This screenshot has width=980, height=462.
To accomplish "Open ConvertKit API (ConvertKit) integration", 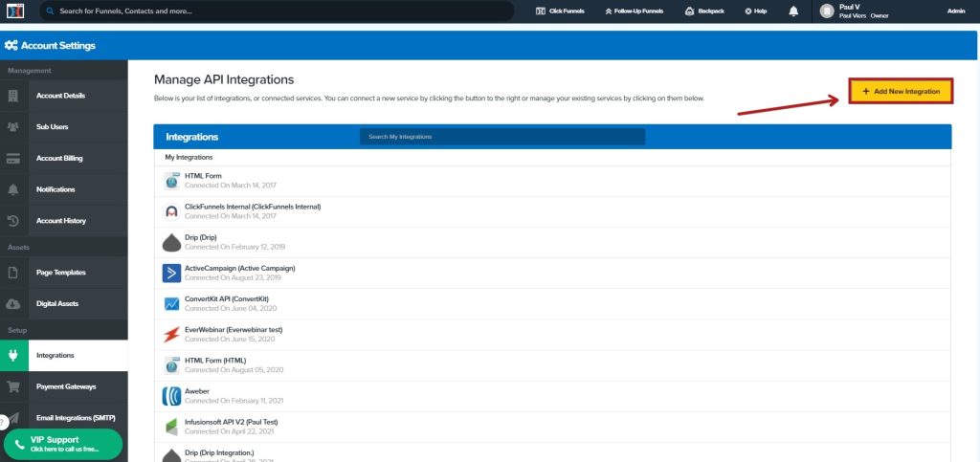I will point(552,303).
